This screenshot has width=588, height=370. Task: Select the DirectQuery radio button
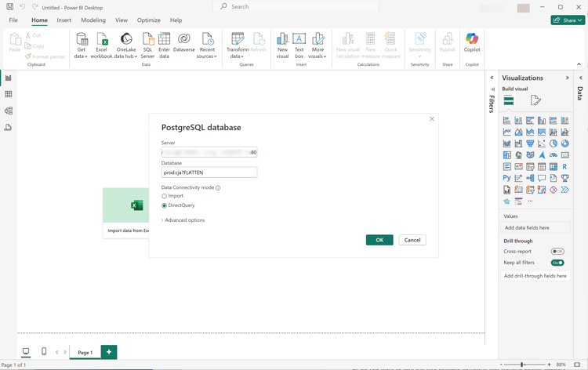click(164, 205)
